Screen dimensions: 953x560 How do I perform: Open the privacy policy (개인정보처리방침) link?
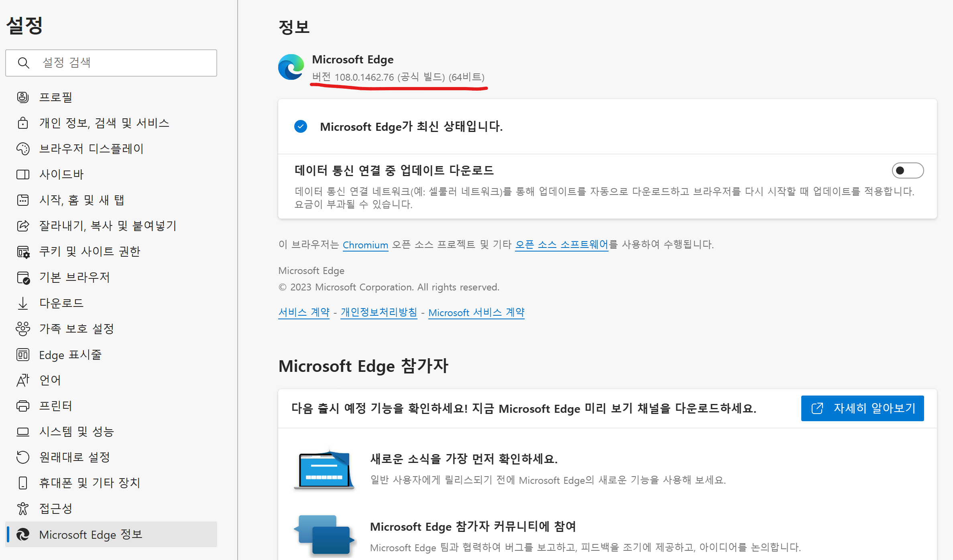[379, 312]
